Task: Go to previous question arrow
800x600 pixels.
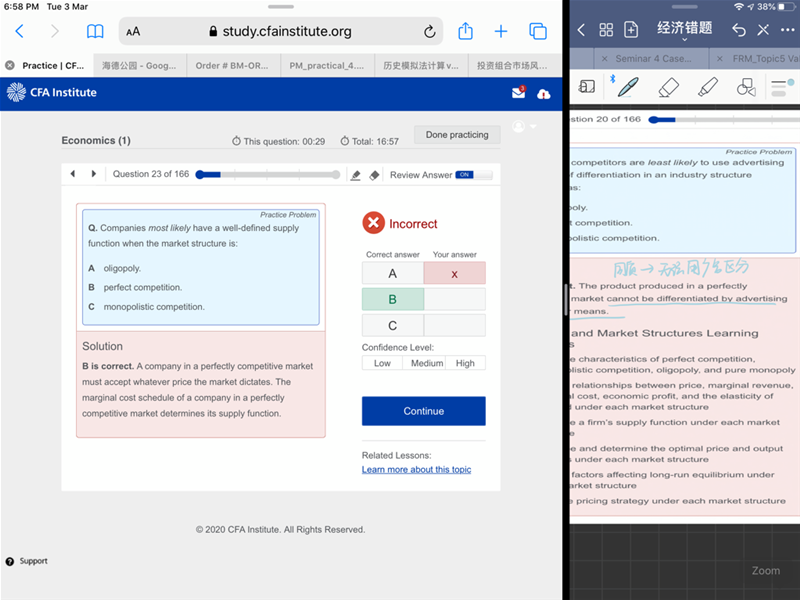Action: [x=72, y=174]
